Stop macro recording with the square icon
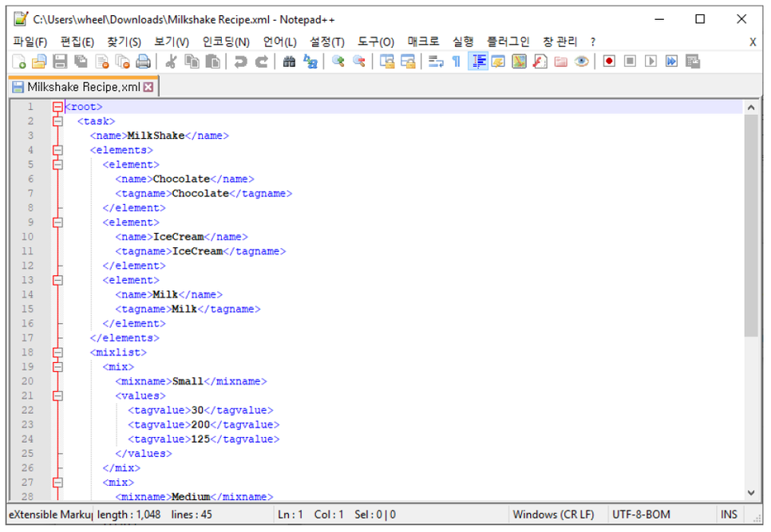The width and height of the screenshot is (771, 532). (x=630, y=61)
